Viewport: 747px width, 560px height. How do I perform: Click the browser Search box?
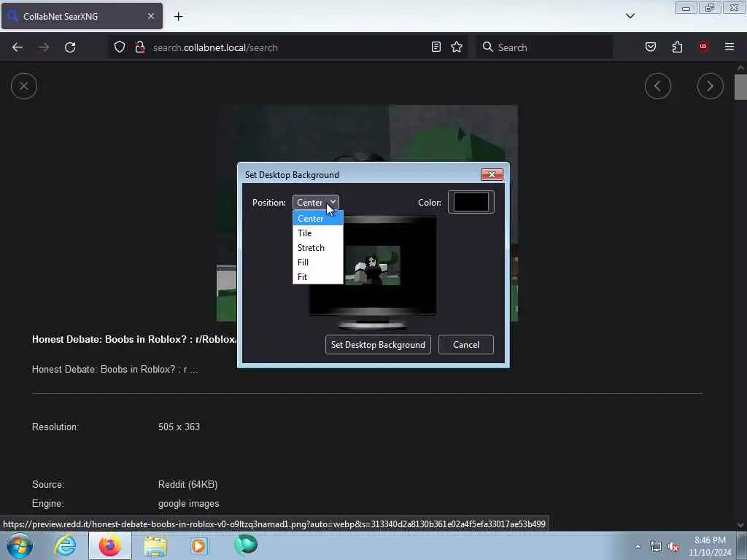(544, 47)
